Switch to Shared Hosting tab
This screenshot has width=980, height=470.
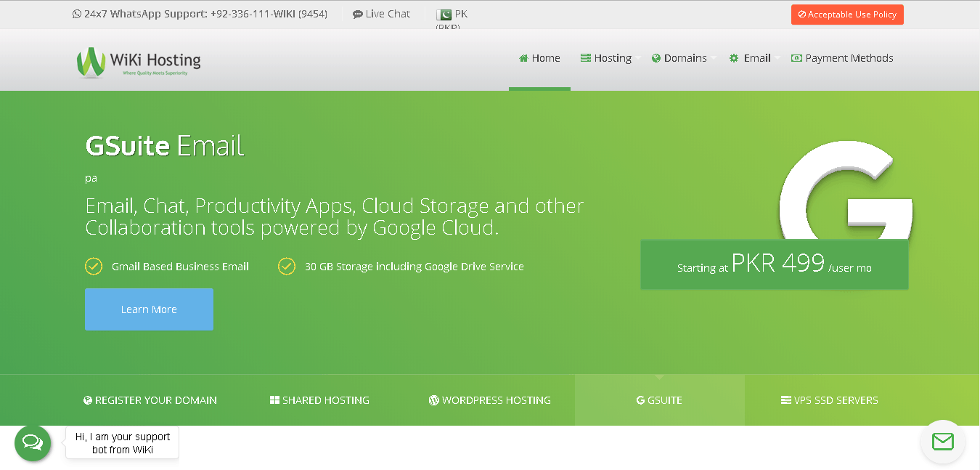tap(319, 400)
